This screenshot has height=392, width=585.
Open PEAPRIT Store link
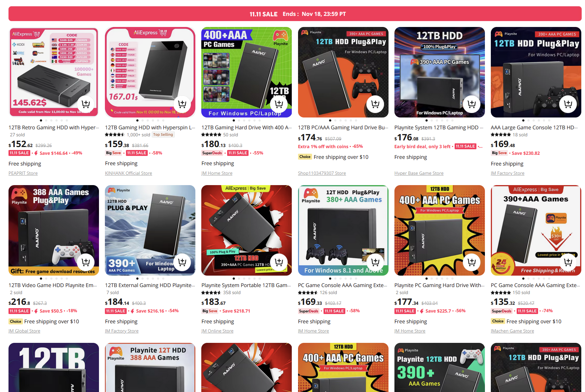pyautogui.click(x=23, y=173)
